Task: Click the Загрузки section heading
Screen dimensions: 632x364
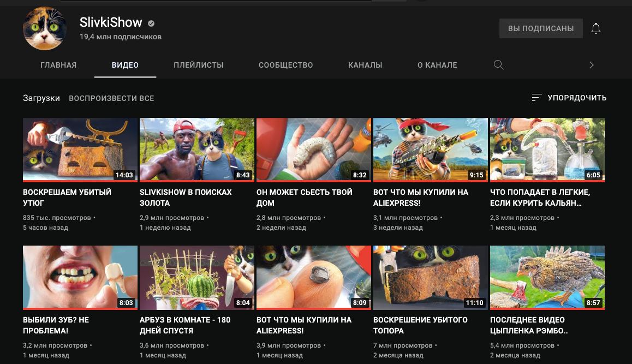Action: (x=41, y=98)
